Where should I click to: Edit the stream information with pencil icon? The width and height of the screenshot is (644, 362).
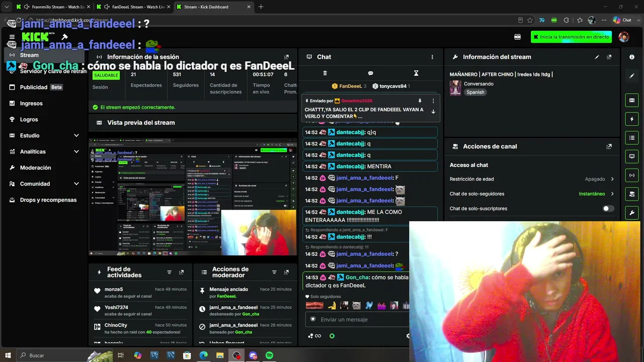[x=597, y=57]
